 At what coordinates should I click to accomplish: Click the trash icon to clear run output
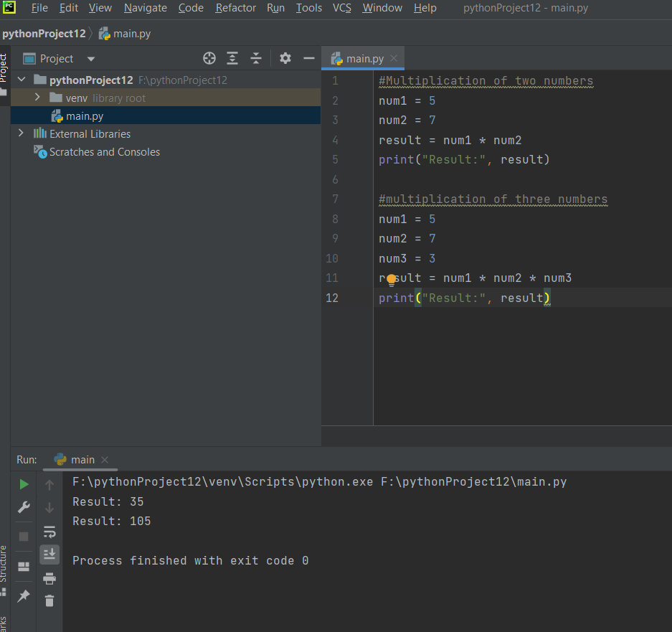(x=49, y=600)
